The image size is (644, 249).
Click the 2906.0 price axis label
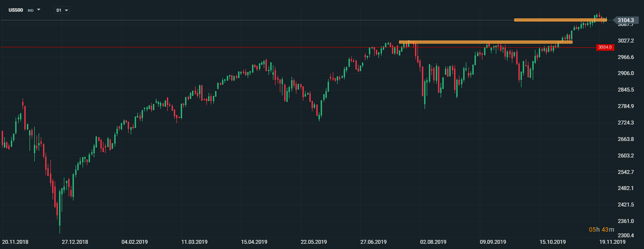[625, 73]
